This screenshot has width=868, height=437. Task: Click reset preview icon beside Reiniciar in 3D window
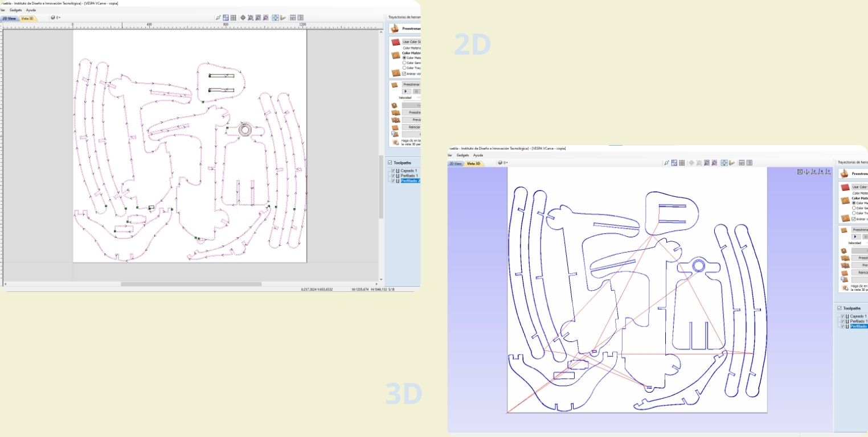844,273
